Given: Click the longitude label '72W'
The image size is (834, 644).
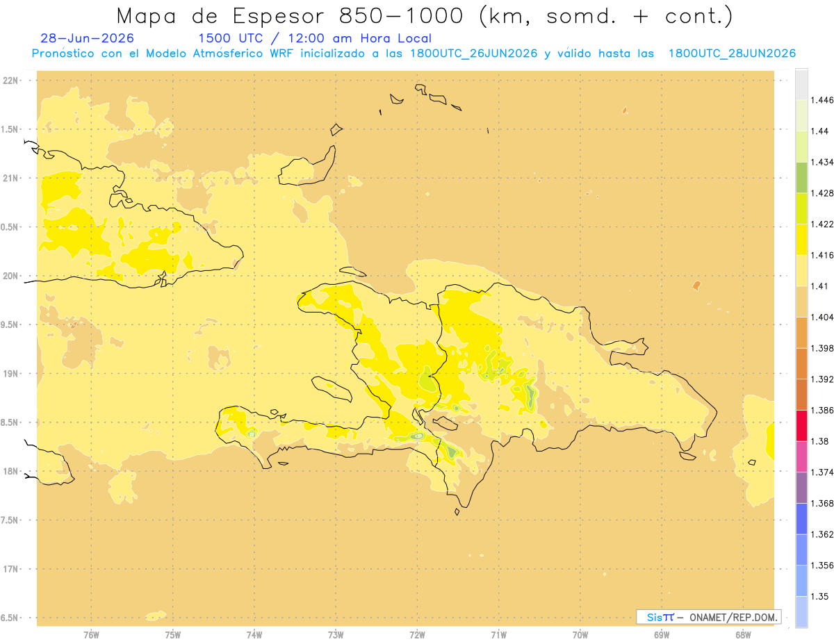Looking at the screenshot, I should 418,635.
